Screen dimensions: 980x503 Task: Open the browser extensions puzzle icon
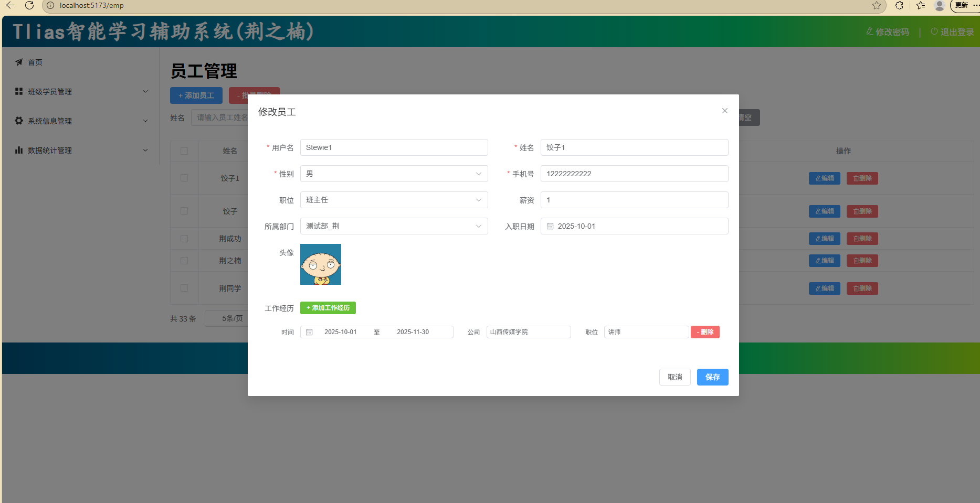click(899, 5)
